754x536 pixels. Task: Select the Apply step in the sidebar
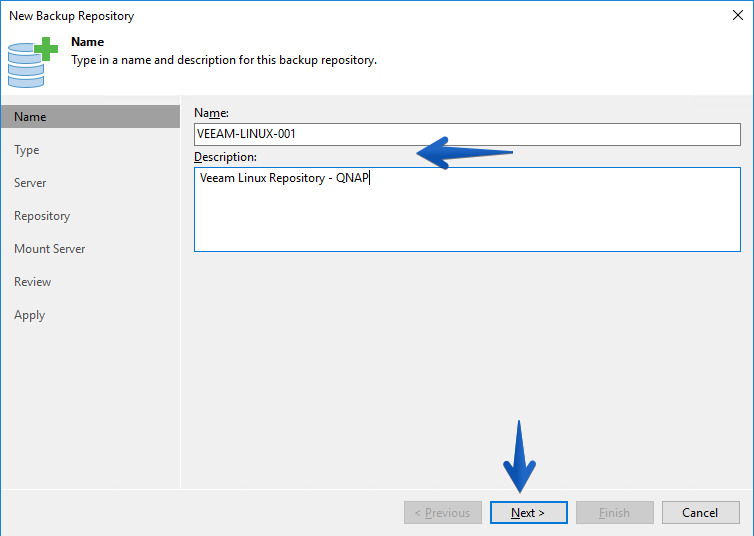pyautogui.click(x=30, y=315)
